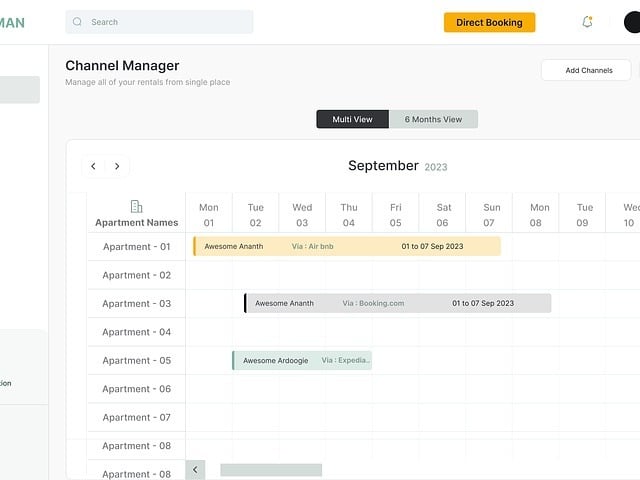The height and width of the screenshot is (480, 640).
Task: Click the Sun 07 column header
Action: 489,215
